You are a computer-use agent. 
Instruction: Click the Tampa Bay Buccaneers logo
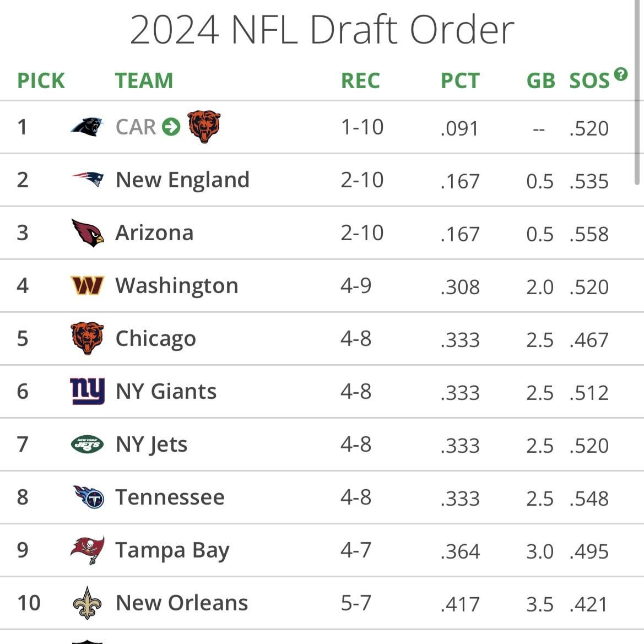[87, 550]
